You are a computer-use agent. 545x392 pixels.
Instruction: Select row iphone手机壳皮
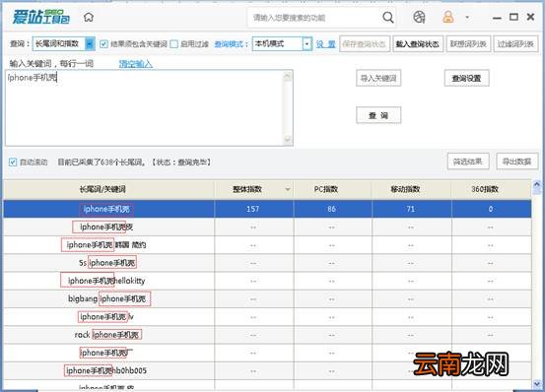[x=267, y=228]
